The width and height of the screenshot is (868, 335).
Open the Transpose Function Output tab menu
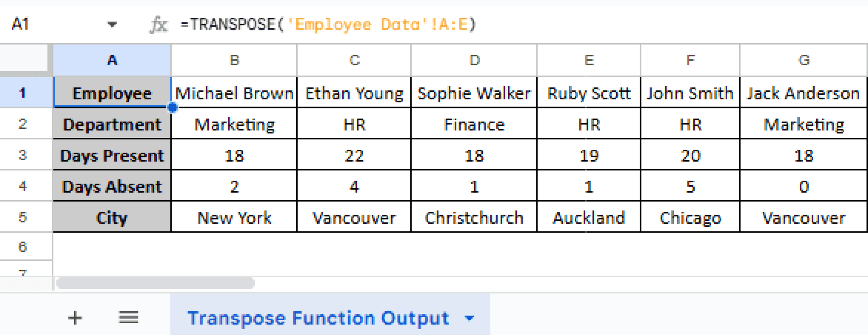click(469, 318)
